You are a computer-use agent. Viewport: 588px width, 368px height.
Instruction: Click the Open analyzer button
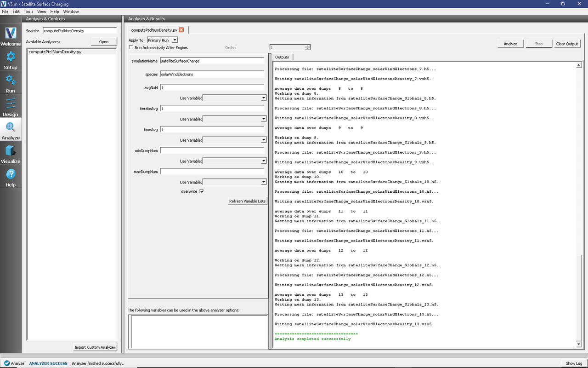click(x=104, y=42)
